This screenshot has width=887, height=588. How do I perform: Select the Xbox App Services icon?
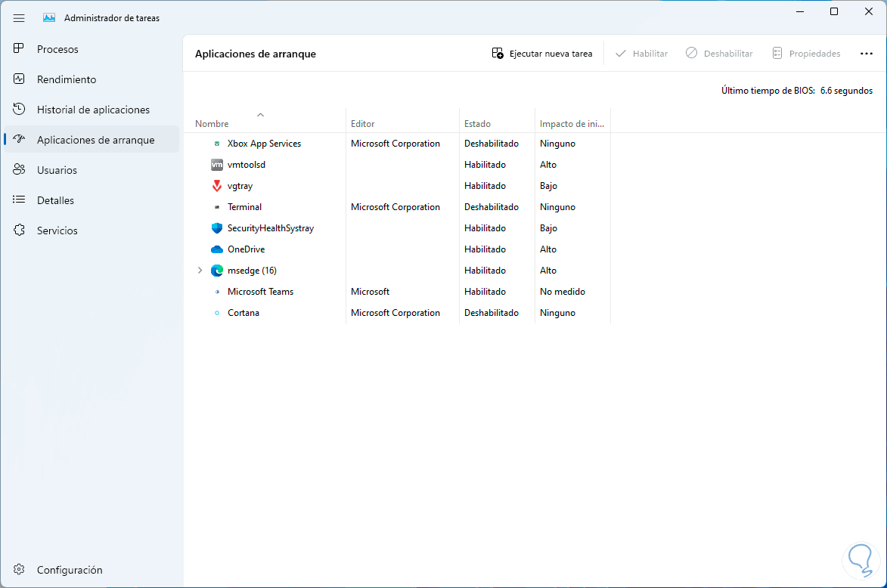coord(217,144)
